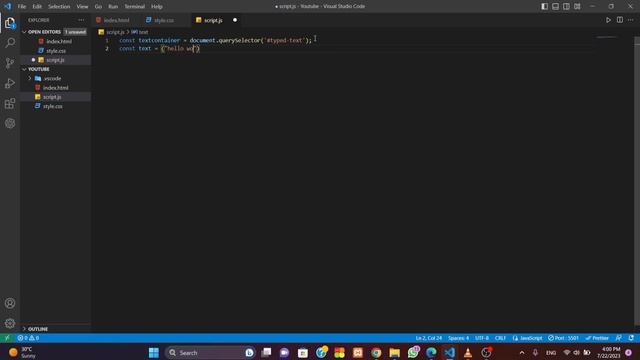Viewport: 640px width, 360px height.
Task: Toggle the bottom panel layout icon
Action: tap(556, 7)
